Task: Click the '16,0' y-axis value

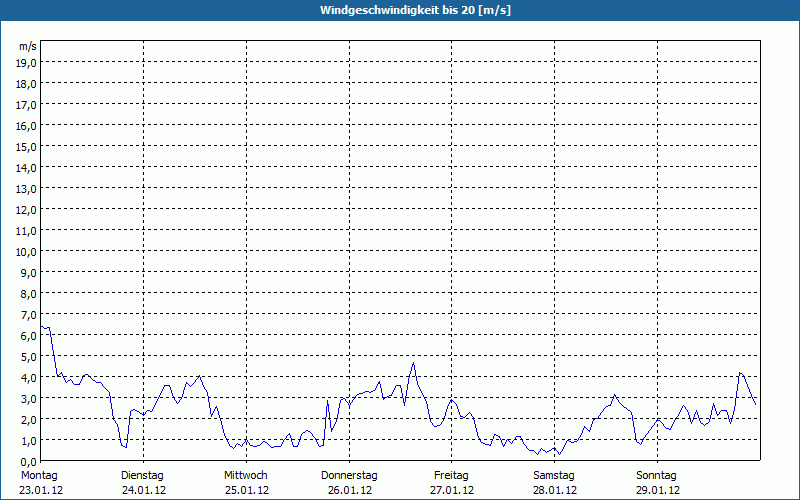Action: click(27, 126)
